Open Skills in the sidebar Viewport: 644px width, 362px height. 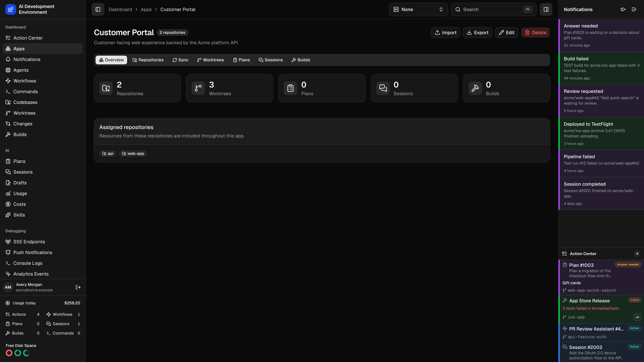click(42, 215)
